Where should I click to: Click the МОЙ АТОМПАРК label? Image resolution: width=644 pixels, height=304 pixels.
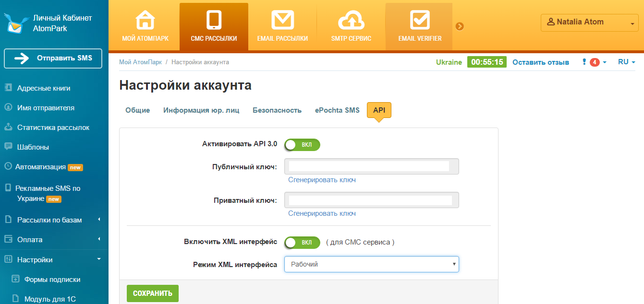(x=145, y=38)
